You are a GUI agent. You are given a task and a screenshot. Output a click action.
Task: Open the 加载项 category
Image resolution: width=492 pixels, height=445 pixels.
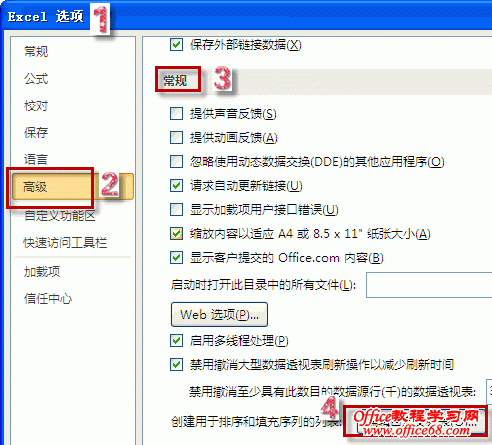[x=42, y=272]
